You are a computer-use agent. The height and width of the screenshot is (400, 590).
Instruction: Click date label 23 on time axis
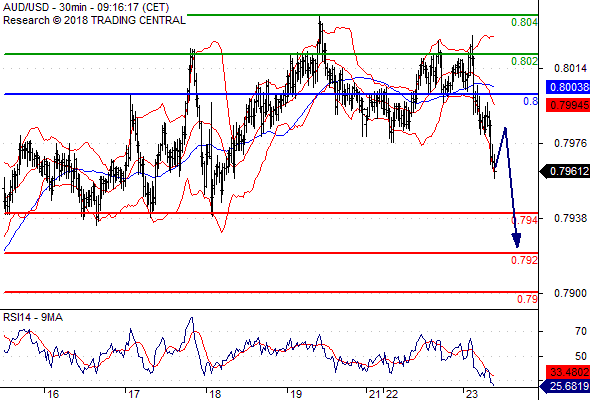[472, 394]
